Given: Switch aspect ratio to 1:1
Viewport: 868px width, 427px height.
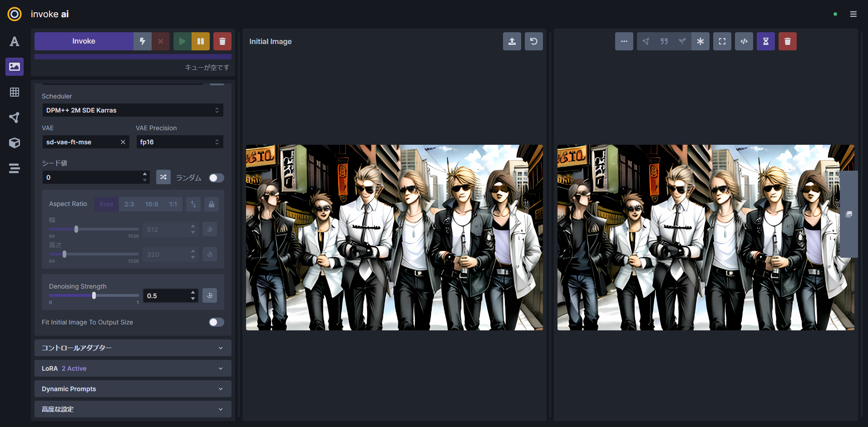Looking at the screenshot, I should click(173, 204).
